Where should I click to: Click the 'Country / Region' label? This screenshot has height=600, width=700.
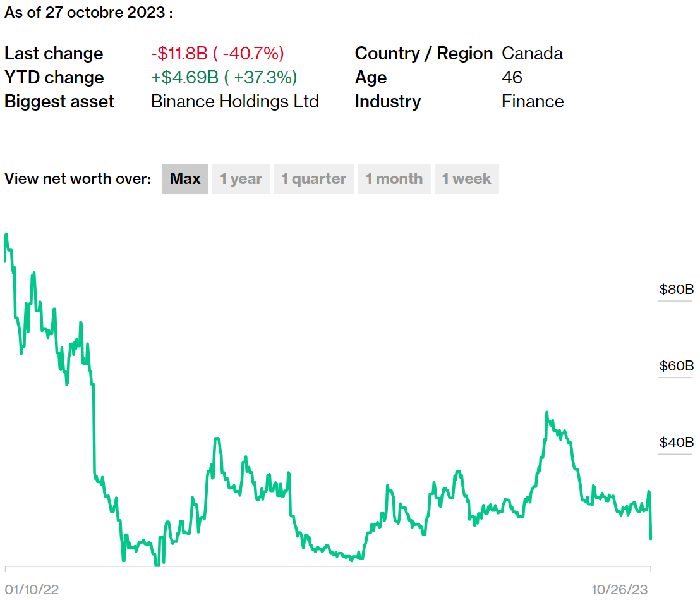(423, 53)
